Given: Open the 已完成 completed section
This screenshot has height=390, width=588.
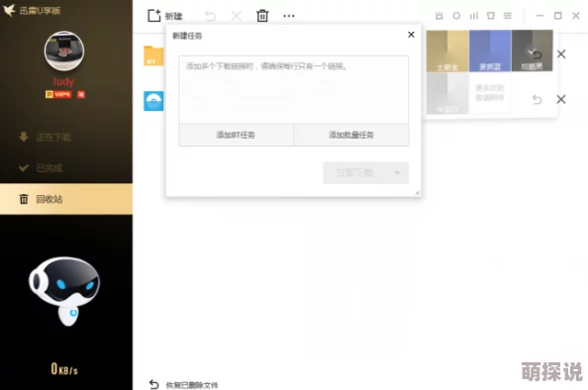Looking at the screenshot, I should click(x=66, y=168).
